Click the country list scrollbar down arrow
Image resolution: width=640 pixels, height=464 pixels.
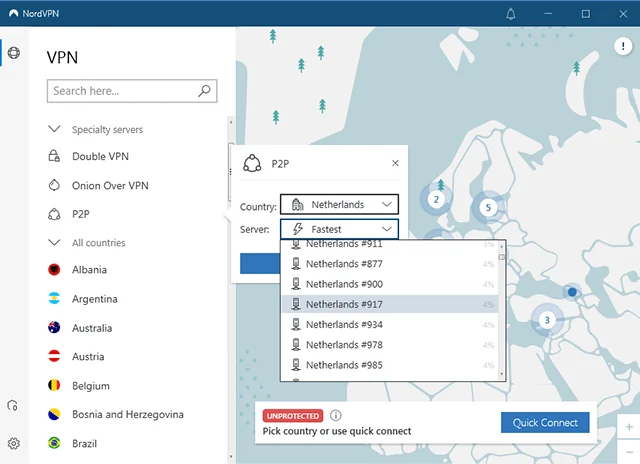pyautogui.click(x=231, y=456)
